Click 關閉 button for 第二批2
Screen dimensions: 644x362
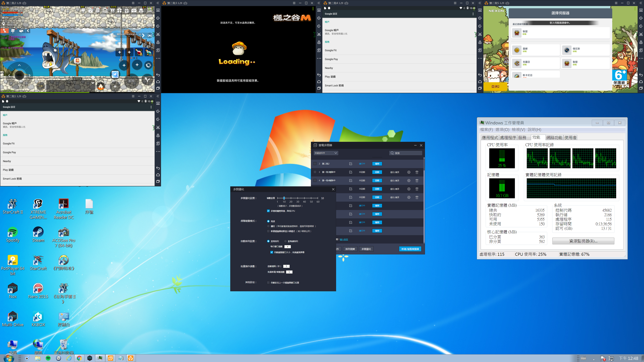(377, 164)
